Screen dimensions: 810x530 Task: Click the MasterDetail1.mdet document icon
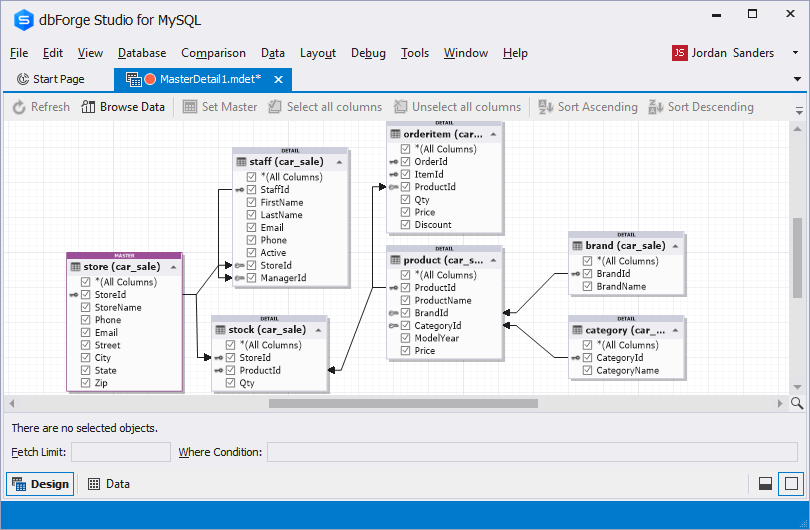coord(134,79)
